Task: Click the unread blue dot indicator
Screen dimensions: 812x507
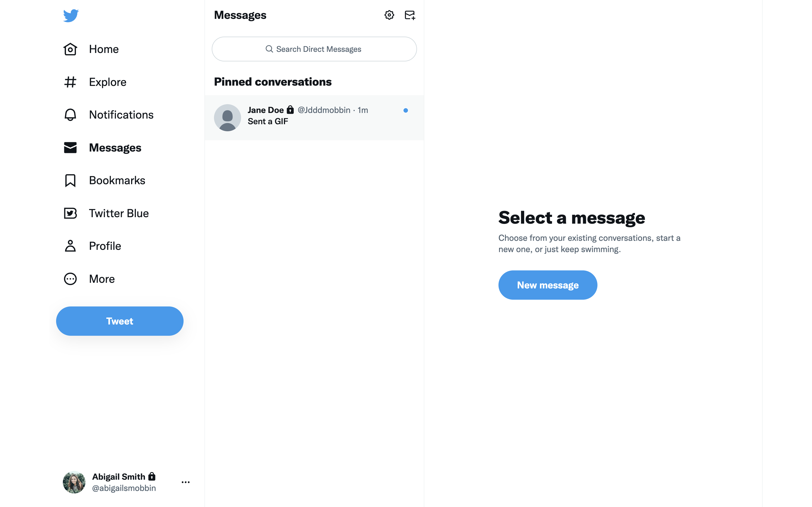Action: click(406, 110)
